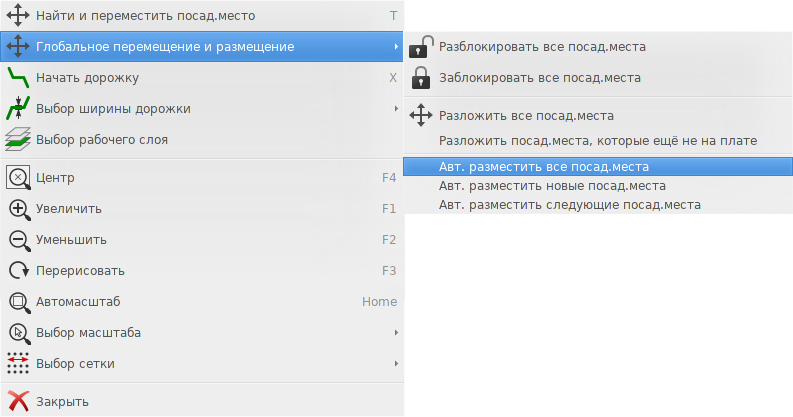Viewport: 793px width, 417px height.
Task: Choose Перерисовать menu item
Action: (202, 271)
